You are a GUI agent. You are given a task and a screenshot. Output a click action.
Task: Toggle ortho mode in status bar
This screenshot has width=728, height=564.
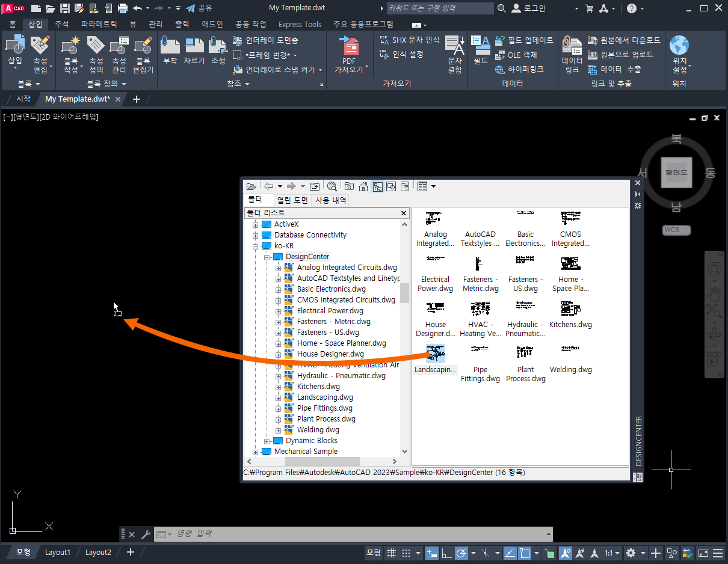(446, 553)
